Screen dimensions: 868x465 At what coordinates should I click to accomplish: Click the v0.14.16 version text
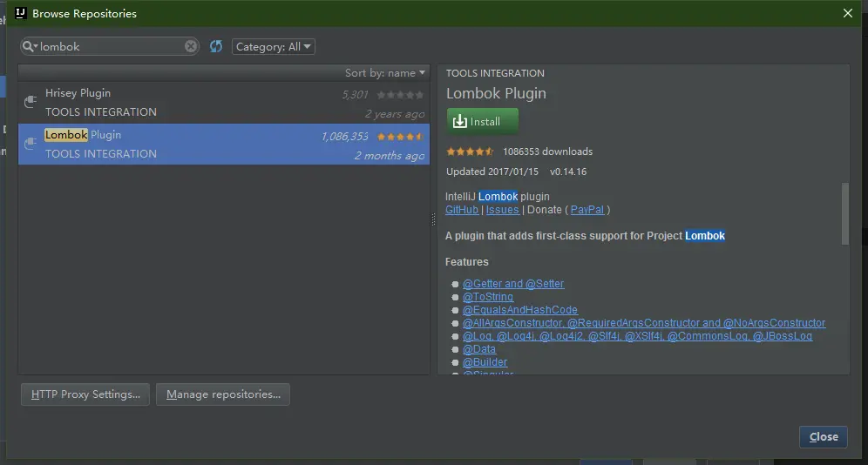(x=568, y=172)
